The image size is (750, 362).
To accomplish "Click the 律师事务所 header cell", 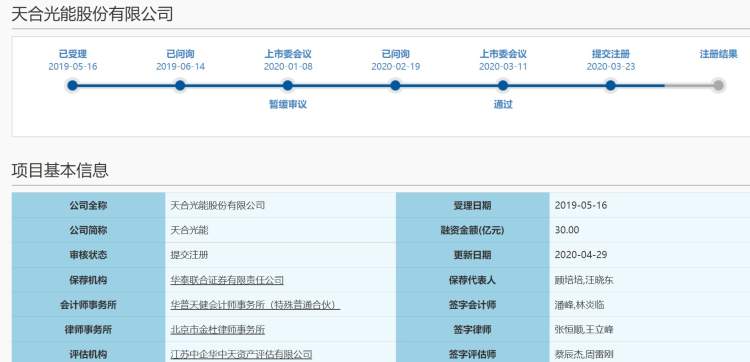I will point(88,330).
